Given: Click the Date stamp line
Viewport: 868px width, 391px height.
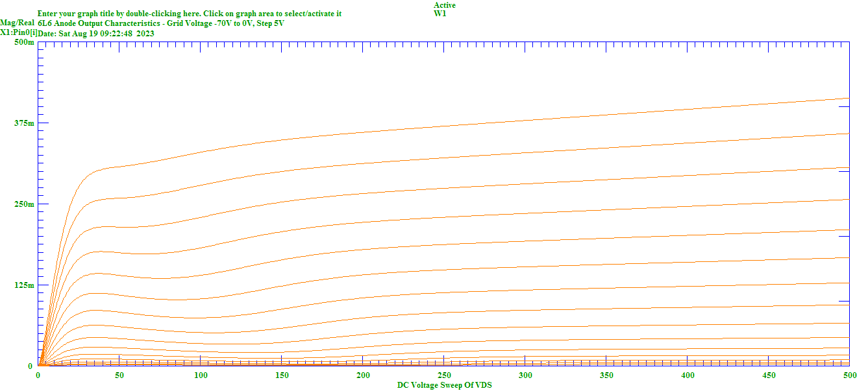Looking at the screenshot, I should point(96,33).
